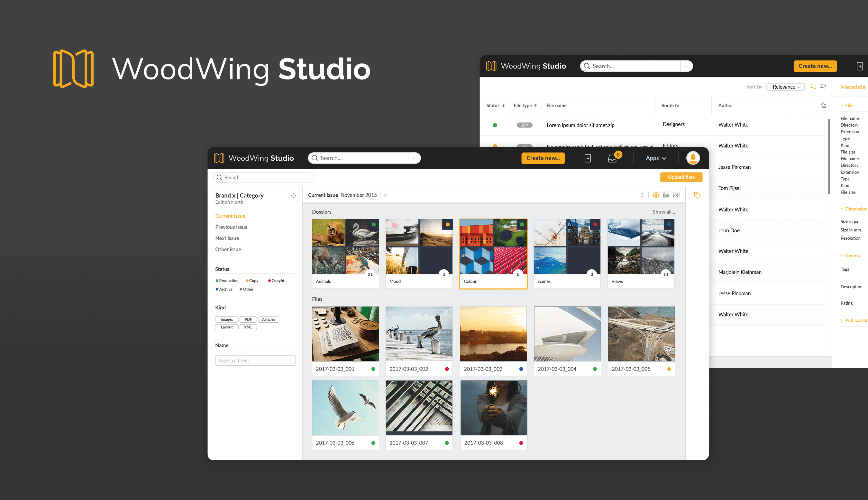868x500 pixels.
Task: Switch to list view icon
Action: [x=666, y=195]
